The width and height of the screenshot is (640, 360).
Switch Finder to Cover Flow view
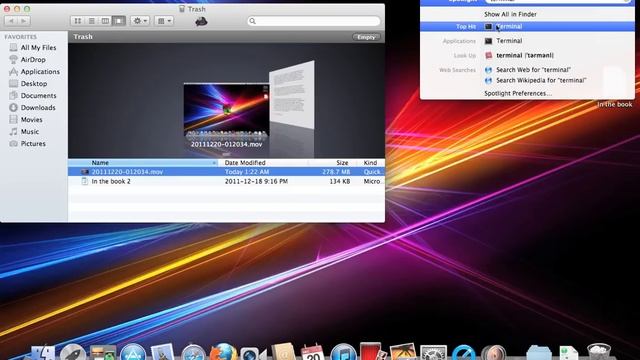pyautogui.click(x=119, y=21)
